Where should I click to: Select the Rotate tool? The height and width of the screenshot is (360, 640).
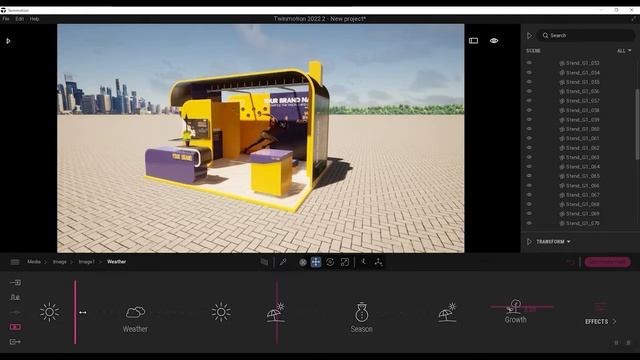(330, 262)
